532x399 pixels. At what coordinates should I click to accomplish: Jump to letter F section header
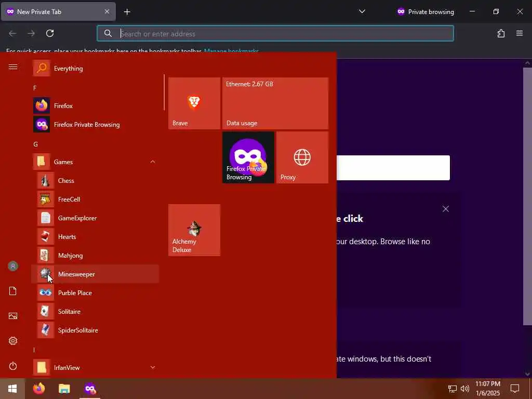(35, 88)
